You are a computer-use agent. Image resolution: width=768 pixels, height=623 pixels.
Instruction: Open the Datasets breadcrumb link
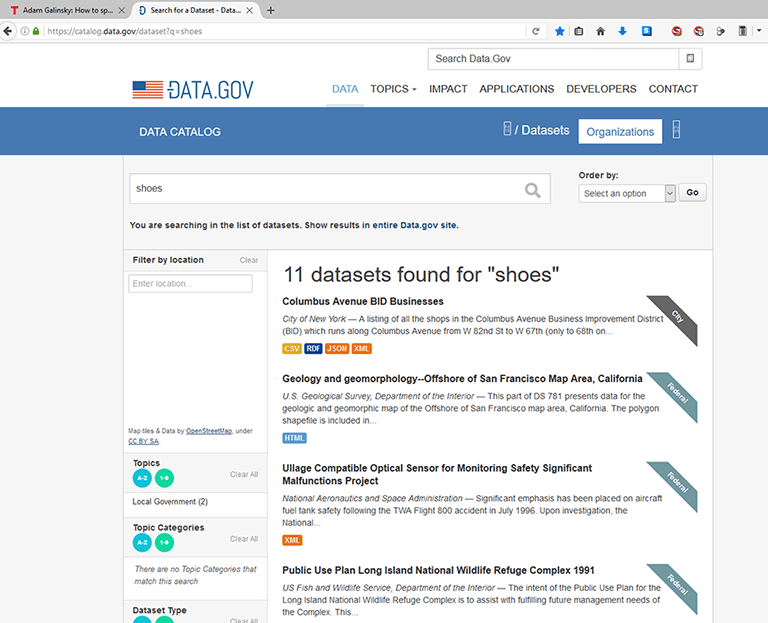(545, 130)
